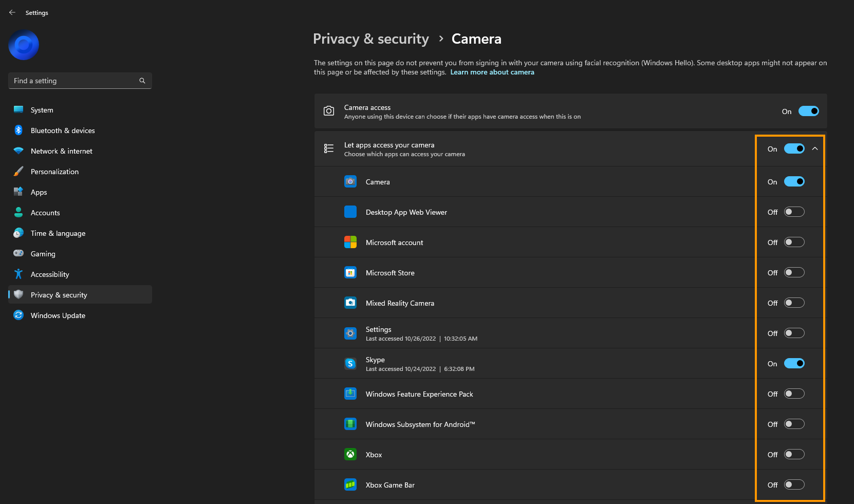Image resolution: width=854 pixels, height=504 pixels.
Task: Go to Bluetooth & devices settings
Action: point(80,130)
